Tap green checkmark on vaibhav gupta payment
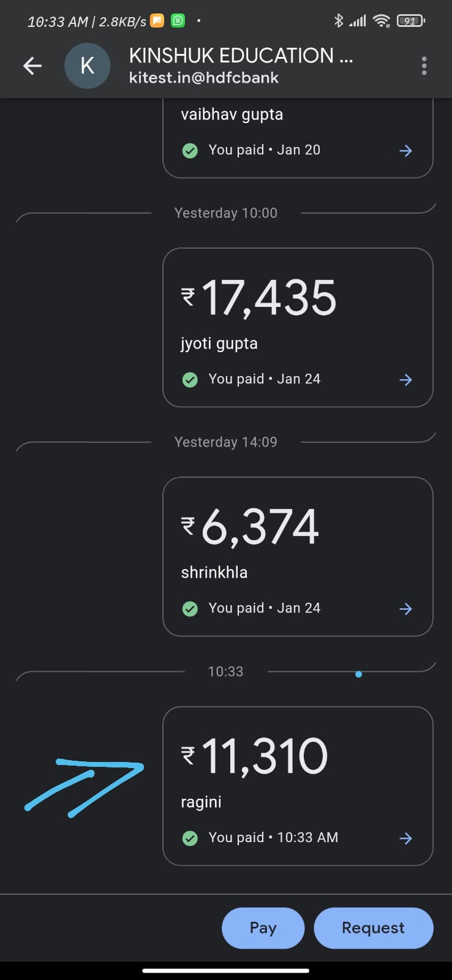 (x=190, y=151)
